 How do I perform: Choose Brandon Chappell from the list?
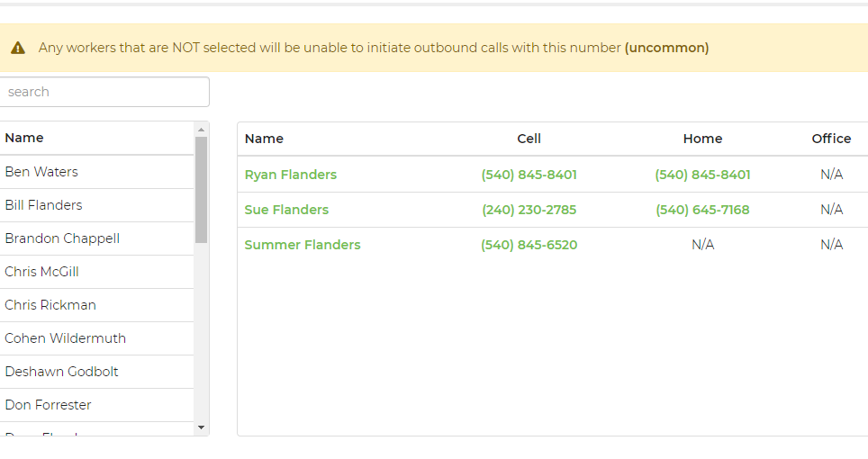[62, 238]
